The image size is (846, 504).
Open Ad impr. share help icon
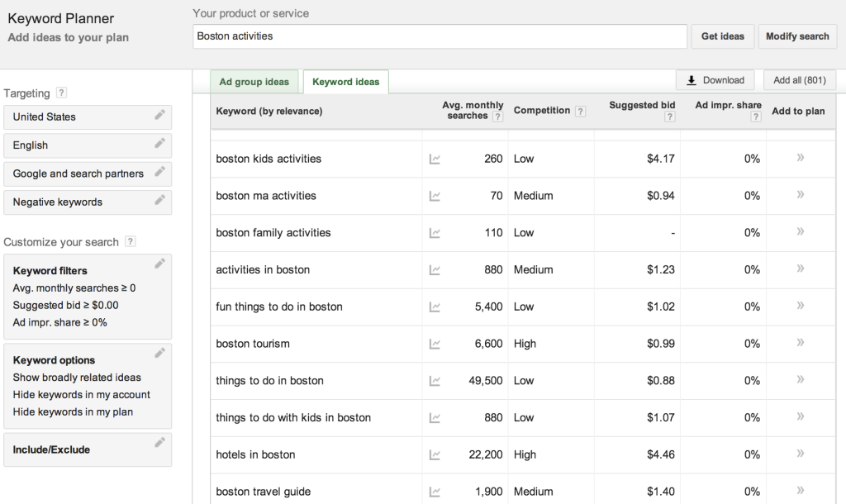756,116
